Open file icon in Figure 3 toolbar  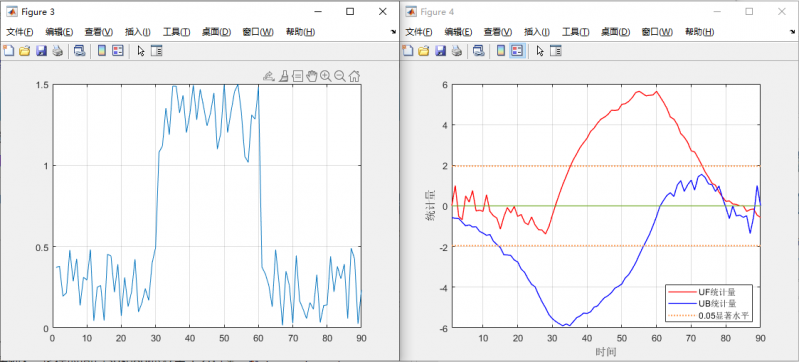tap(24, 50)
